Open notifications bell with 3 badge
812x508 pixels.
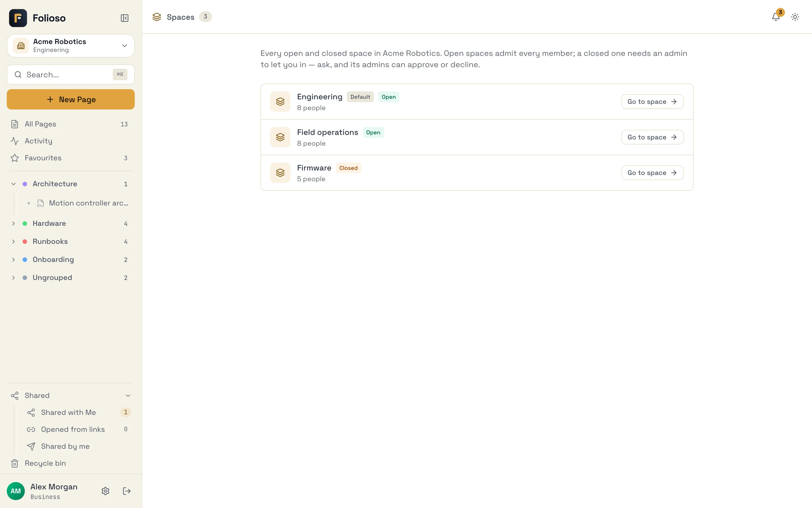point(776,17)
